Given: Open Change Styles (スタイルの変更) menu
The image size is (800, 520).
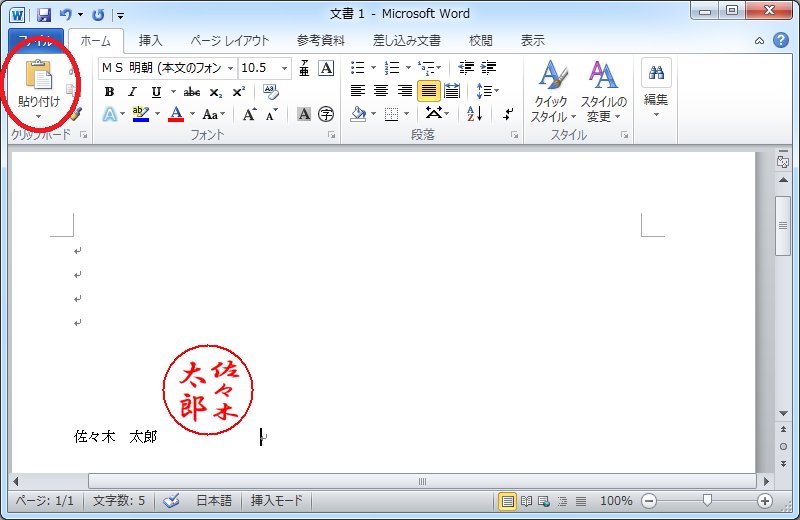Looking at the screenshot, I should pyautogui.click(x=603, y=91).
